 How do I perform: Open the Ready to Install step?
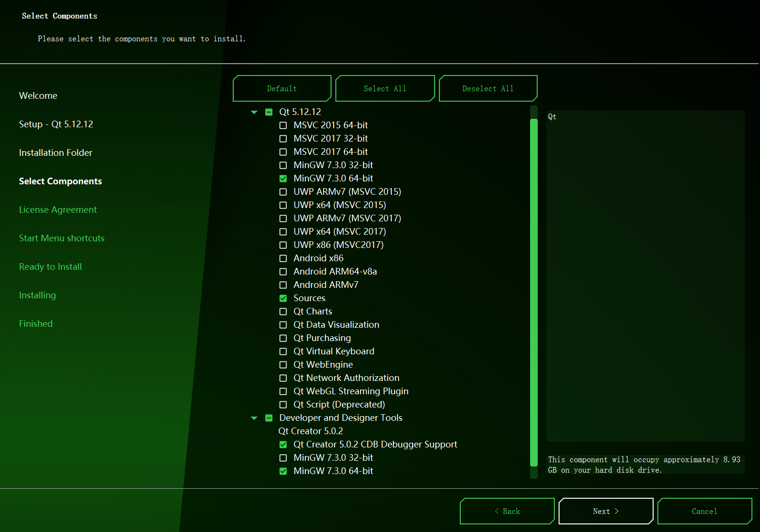click(x=50, y=267)
